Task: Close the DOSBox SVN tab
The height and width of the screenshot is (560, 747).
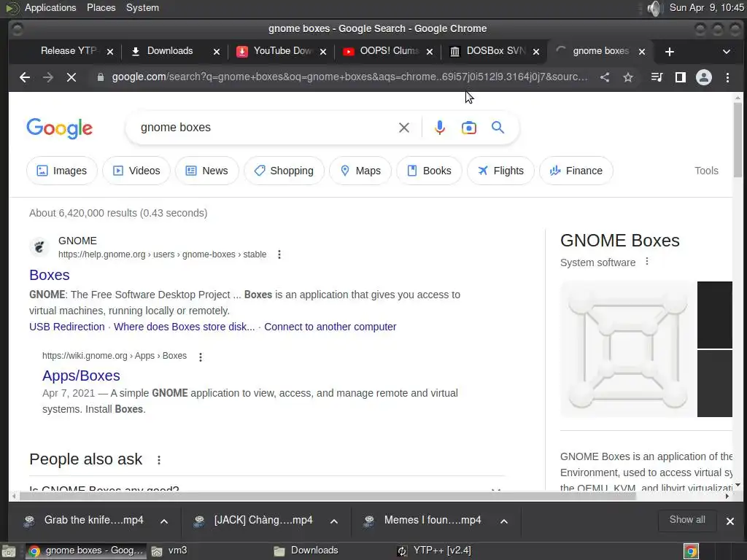Action: 536,52
